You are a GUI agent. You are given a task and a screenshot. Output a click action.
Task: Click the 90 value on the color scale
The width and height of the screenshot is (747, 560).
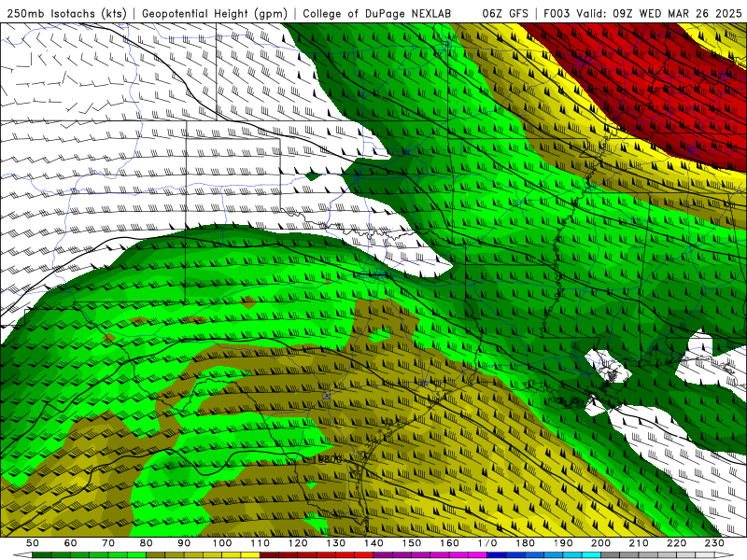tap(184, 543)
